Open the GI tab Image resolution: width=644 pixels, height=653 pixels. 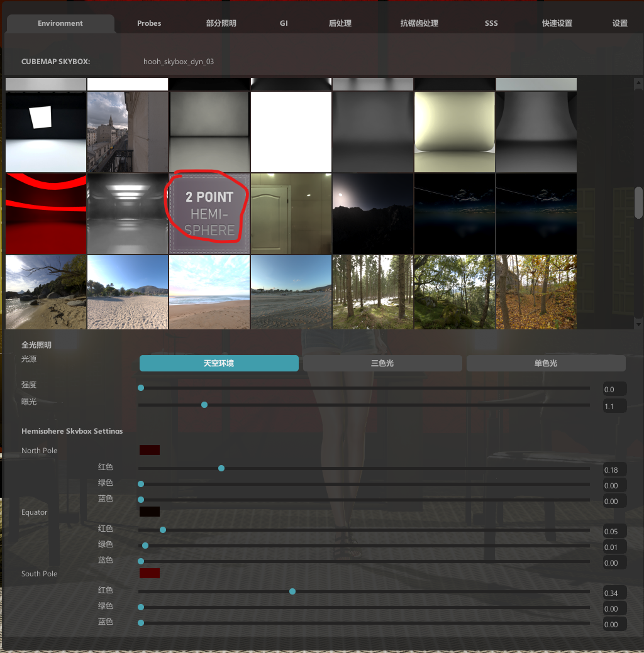[284, 23]
